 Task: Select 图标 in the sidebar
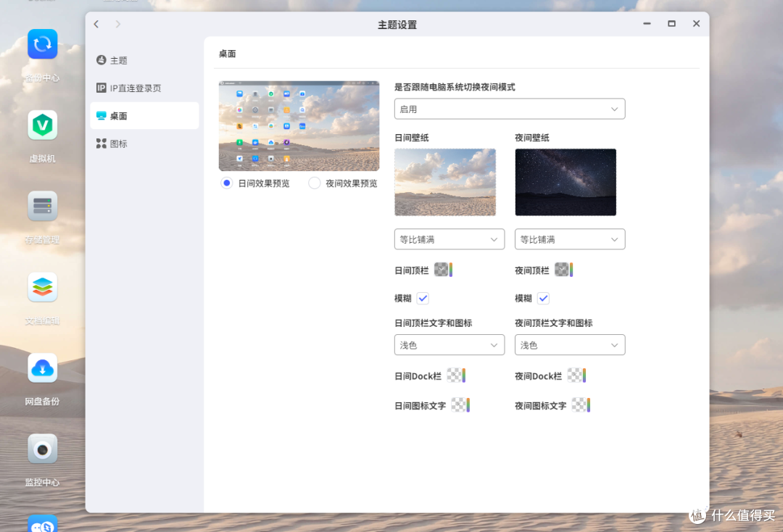[x=144, y=144]
